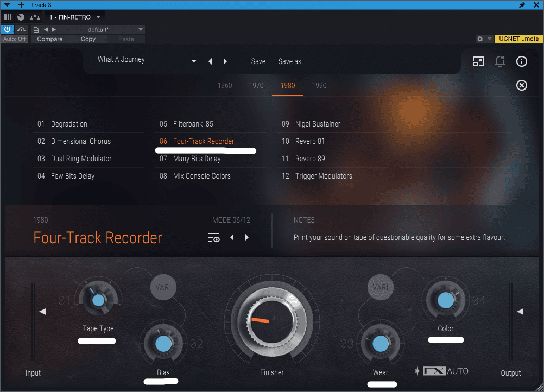The width and height of the screenshot is (544, 392).
Task: Toggle the left VARI button
Action: point(163,287)
